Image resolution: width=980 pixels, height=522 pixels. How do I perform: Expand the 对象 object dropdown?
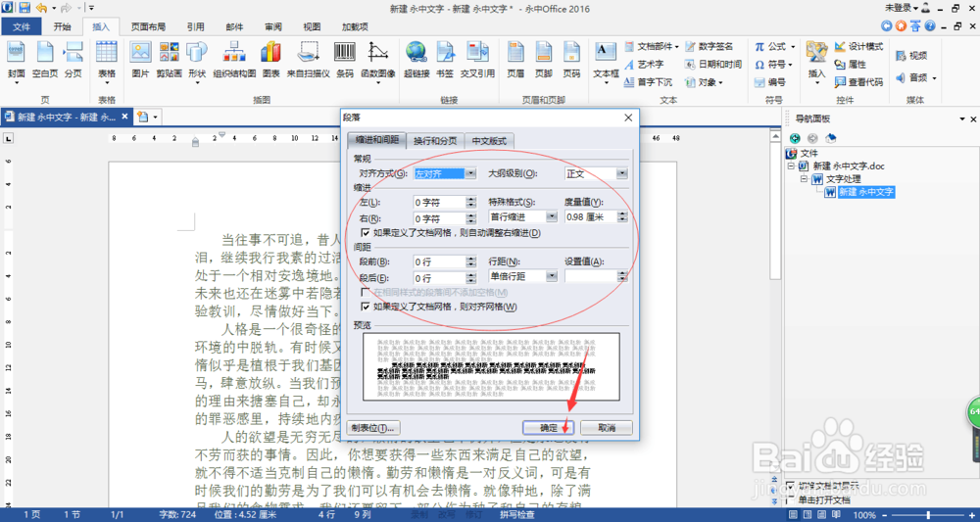(720, 82)
